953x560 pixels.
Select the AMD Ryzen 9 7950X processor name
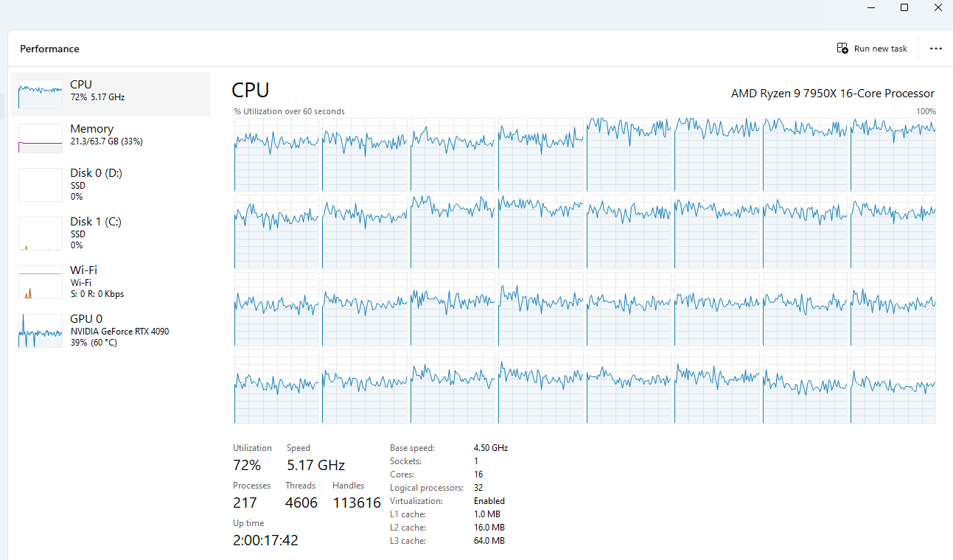click(x=833, y=94)
